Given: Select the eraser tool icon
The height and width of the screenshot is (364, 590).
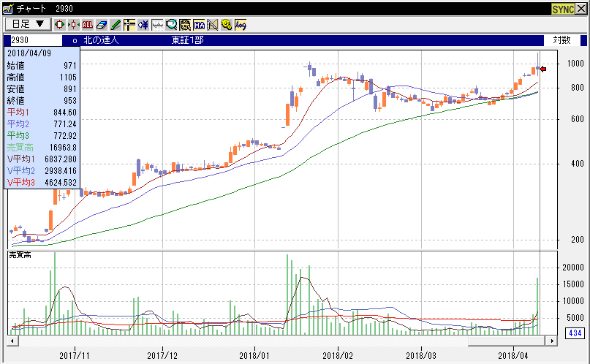Looking at the screenshot, I should 102,24.
